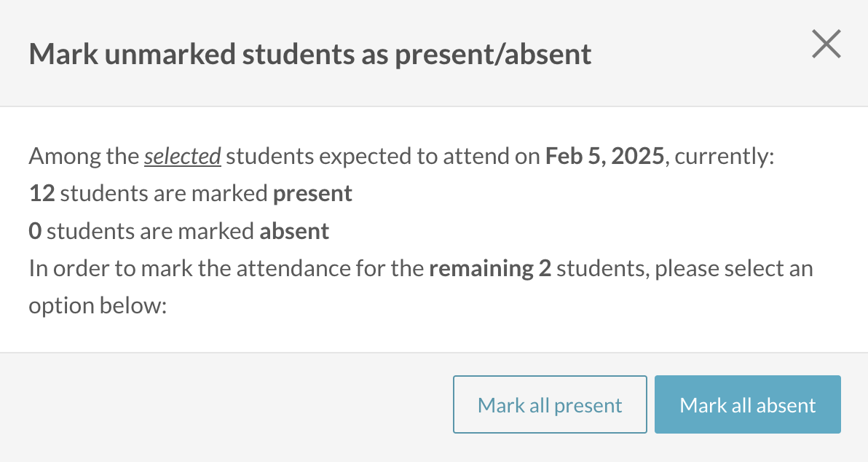This screenshot has width=868, height=462.
Task: Click the underlined word "selected"
Action: pyautogui.click(x=183, y=157)
